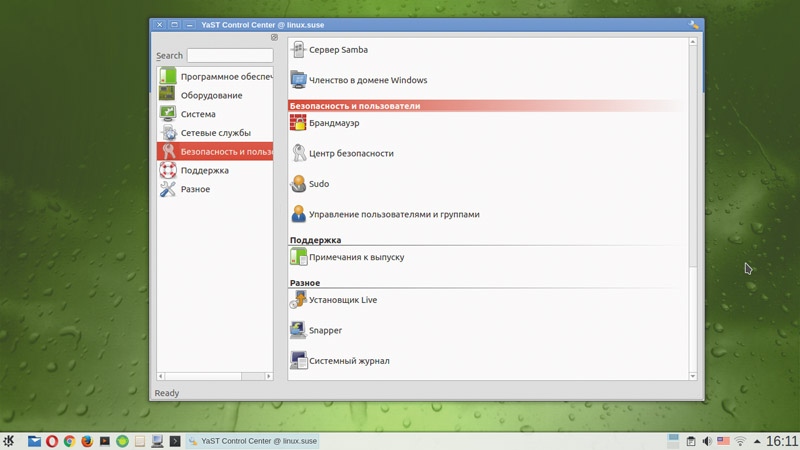Select Сетевые службы category in sidebar
This screenshot has width=800, height=450.
(x=215, y=133)
